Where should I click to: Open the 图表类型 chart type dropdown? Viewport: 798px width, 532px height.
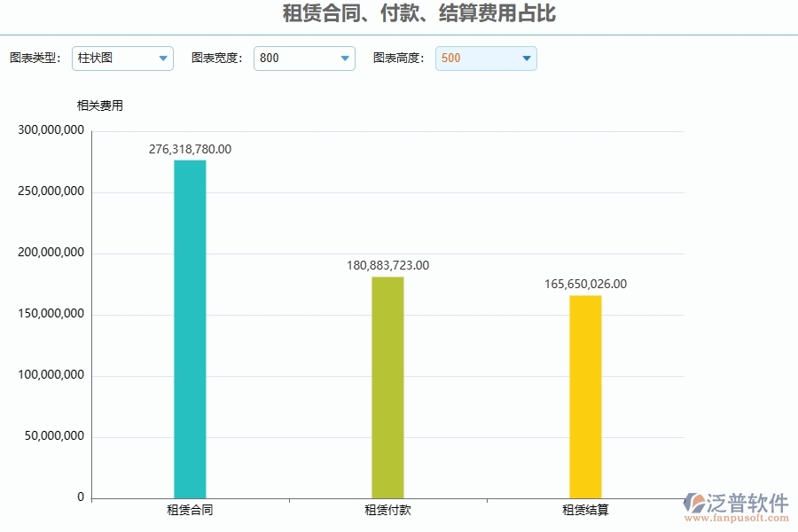point(122,59)
